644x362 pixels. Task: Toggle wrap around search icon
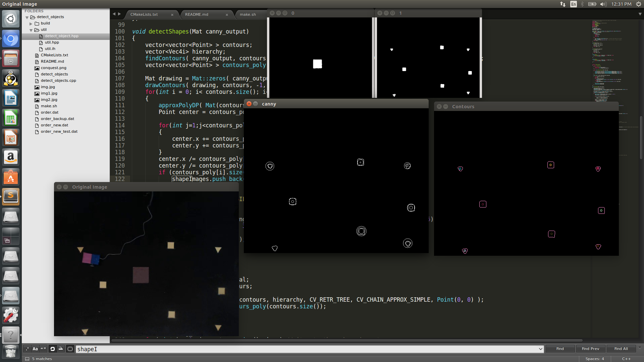[52, 349]
